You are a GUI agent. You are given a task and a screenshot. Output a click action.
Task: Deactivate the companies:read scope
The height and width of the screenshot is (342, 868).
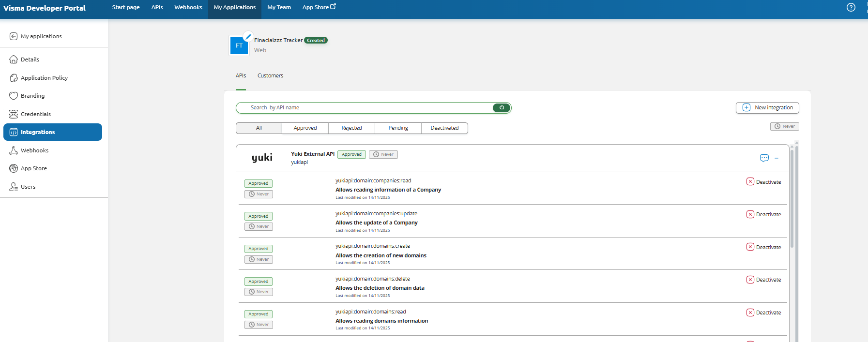click(763, 182)
